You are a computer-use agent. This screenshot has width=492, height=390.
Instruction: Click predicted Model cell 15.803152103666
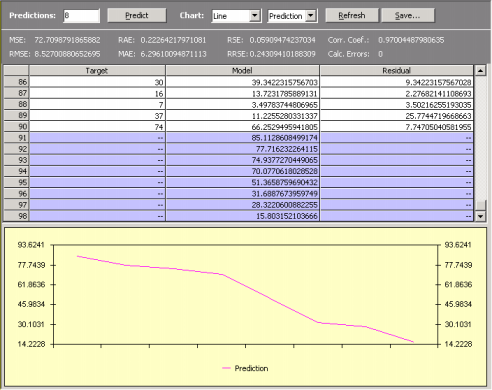click(x=242, y=216)
